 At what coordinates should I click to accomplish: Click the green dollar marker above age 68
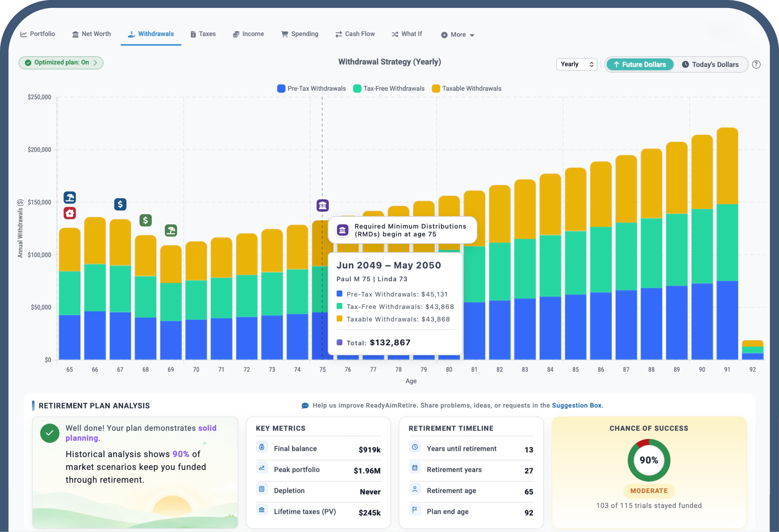145,220
